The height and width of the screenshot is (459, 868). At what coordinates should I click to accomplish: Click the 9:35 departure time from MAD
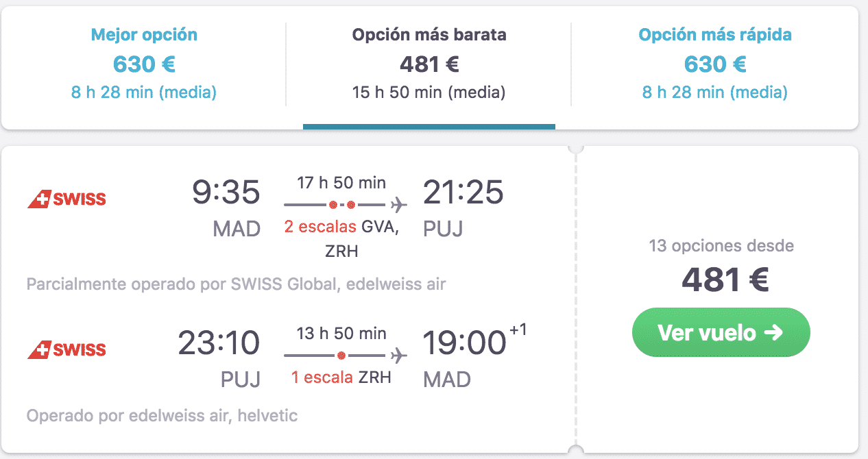226,193
